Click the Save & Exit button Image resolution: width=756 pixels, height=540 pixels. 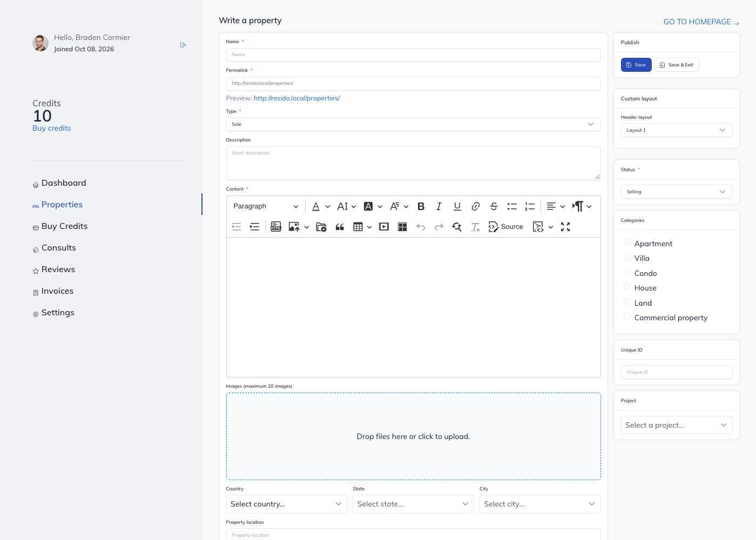click(677, 65)
